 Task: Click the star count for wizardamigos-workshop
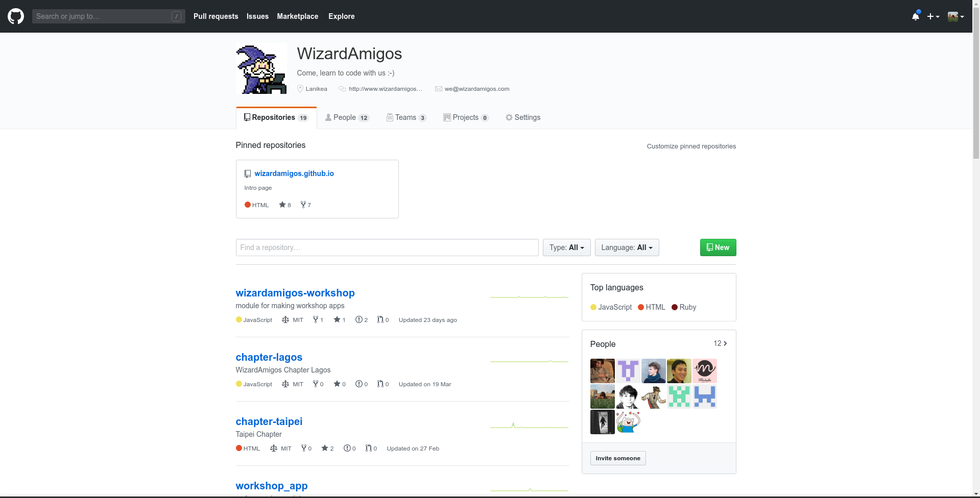point(340,319)
